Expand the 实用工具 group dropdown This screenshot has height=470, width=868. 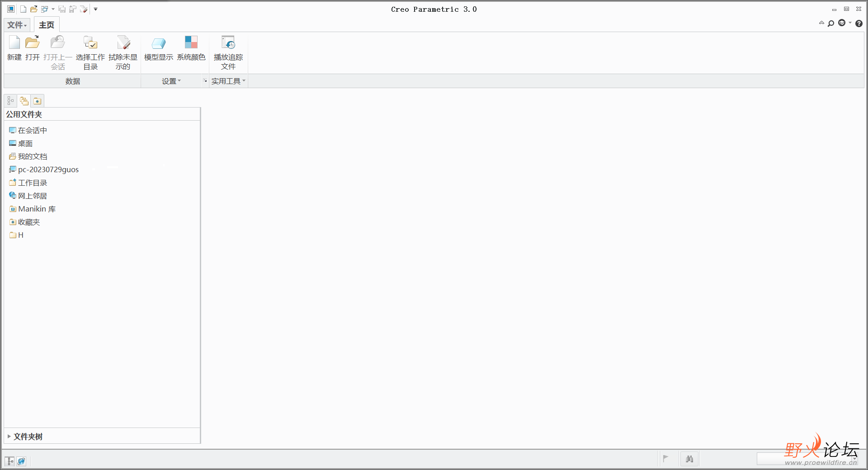[228, 81]
